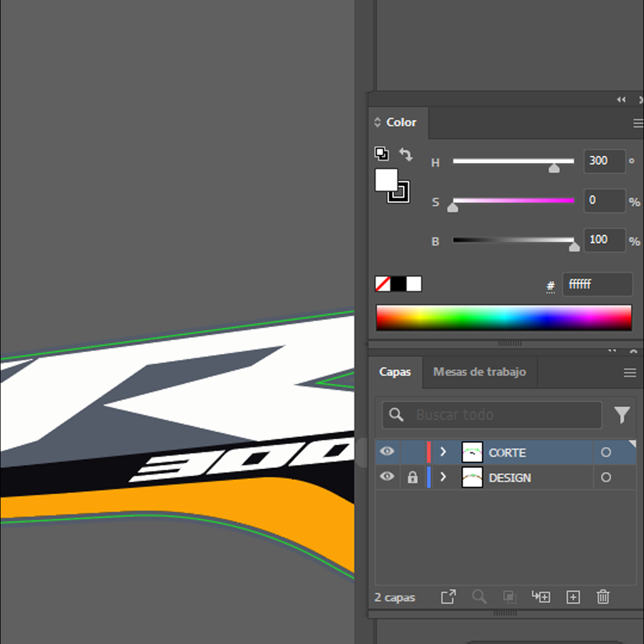Cycle Color panel display size arrows

pyautogui.click(x=377, y=122)
